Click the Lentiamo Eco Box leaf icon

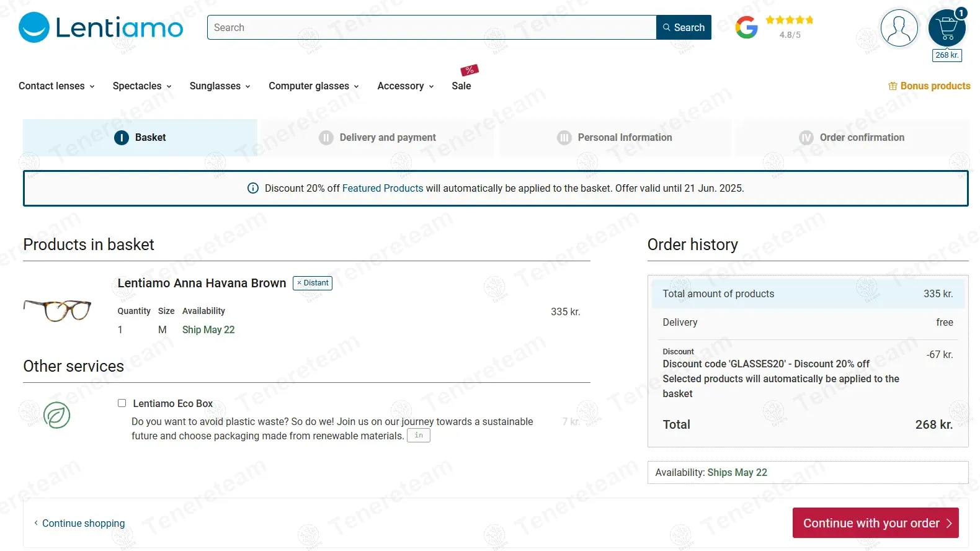(56, 415)
